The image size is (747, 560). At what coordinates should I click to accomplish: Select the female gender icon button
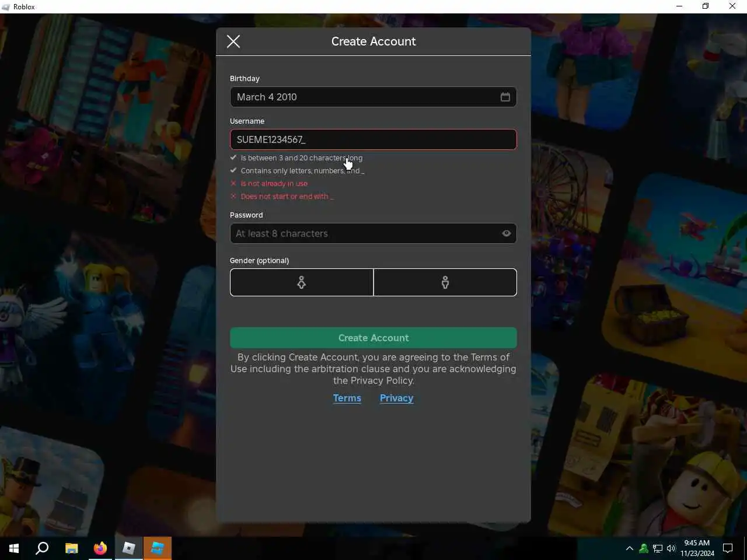click(302, 282)
